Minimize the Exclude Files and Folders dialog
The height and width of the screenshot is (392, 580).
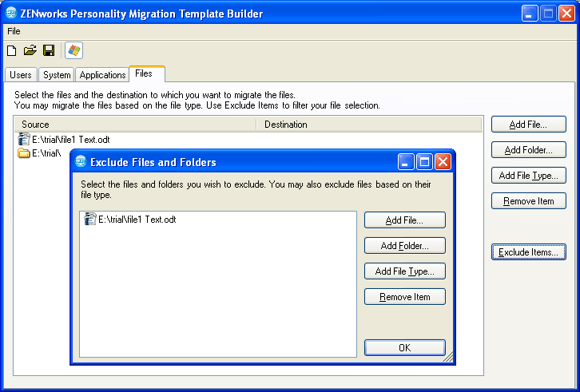point(406,162)
